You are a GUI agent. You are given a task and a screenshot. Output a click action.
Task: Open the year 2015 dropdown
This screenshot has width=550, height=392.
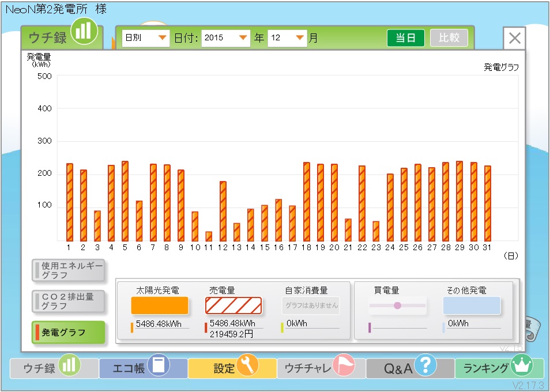click(225, 38)
